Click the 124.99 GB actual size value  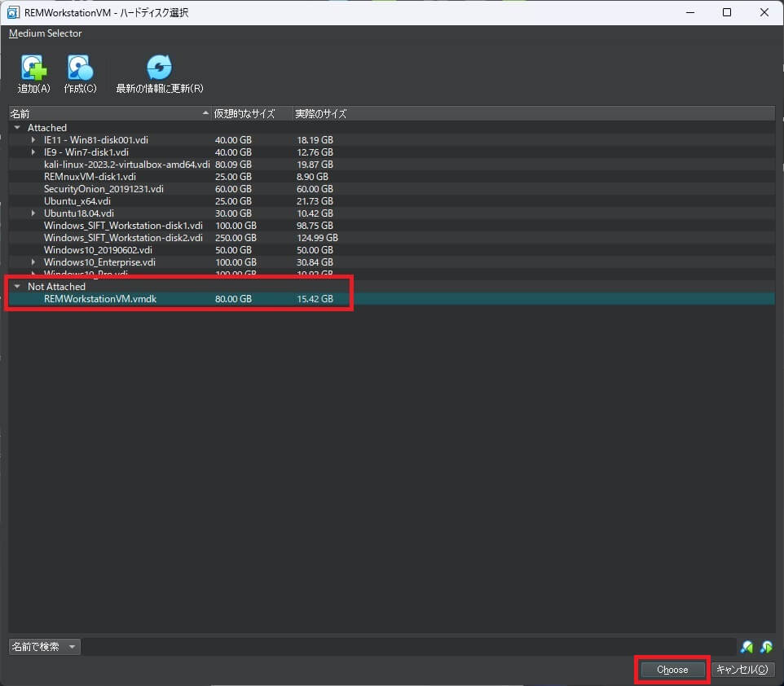[318, 238]
